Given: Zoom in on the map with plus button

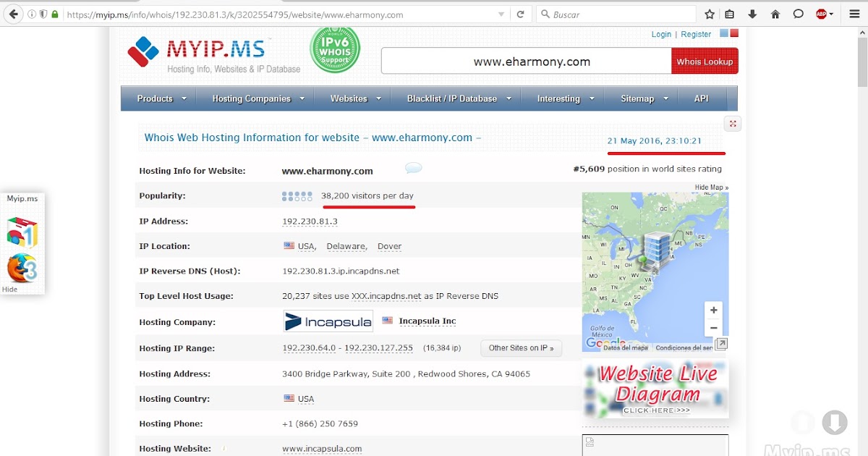Looking at the screenshot, I should click(713, 310).
